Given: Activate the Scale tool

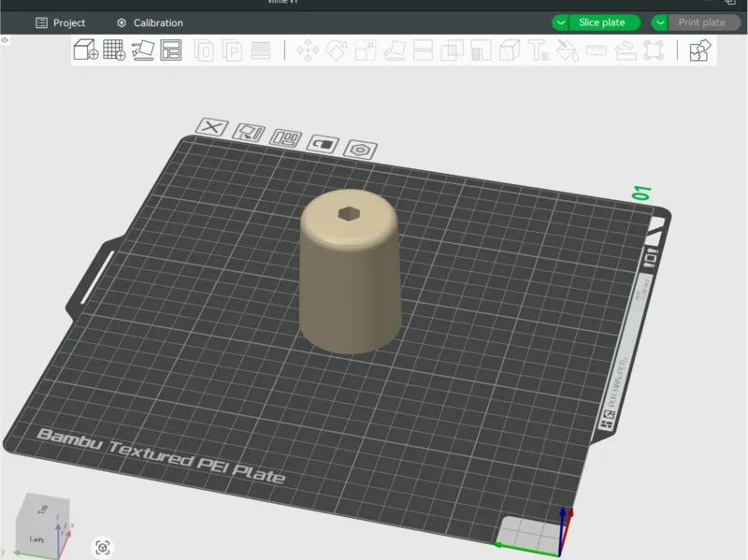Looking at the screenshot, I should coord(366,50).
